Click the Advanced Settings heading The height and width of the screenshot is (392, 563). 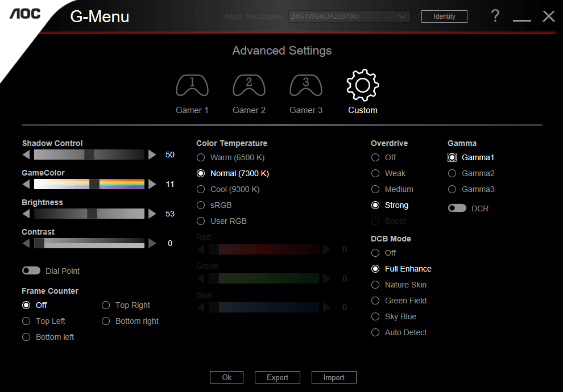[x=282, y=51]
